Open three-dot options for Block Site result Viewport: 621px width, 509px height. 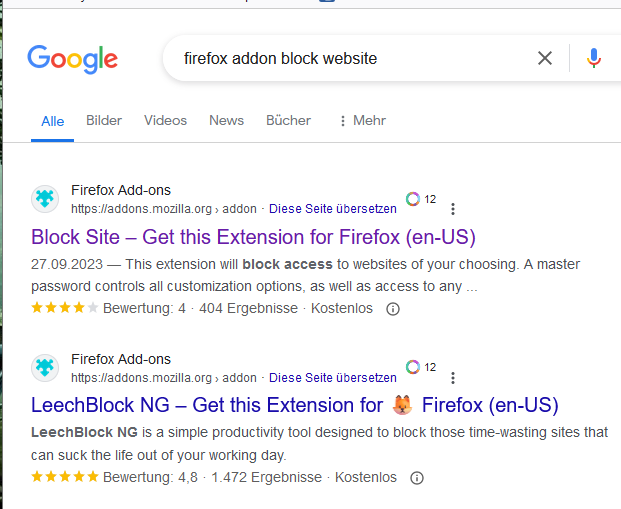[453, 209]
